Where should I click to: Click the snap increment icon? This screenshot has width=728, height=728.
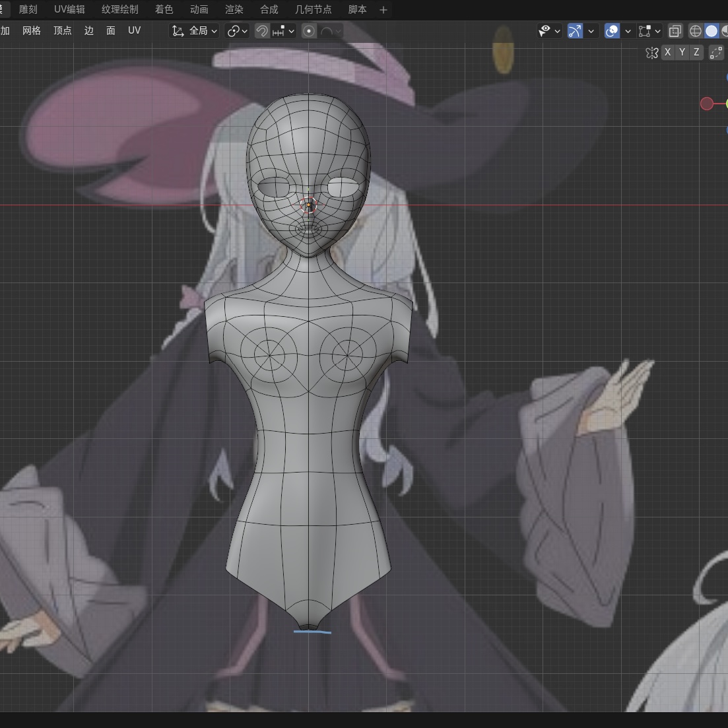pos(278,31)
